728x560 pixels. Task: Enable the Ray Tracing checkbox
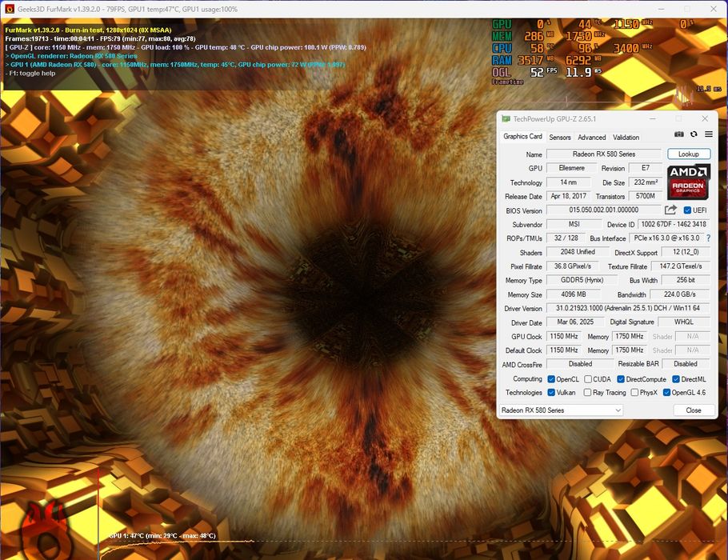[587, 393]
